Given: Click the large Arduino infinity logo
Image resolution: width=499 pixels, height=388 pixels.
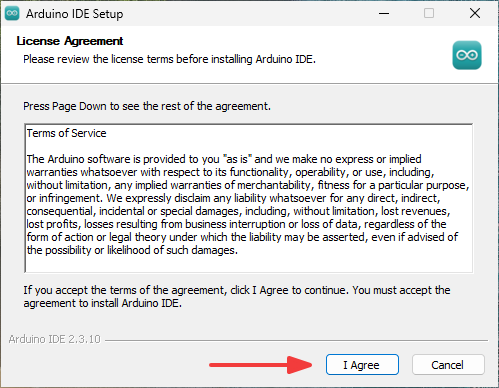Looking at the screenshot, I should point(467,55).
